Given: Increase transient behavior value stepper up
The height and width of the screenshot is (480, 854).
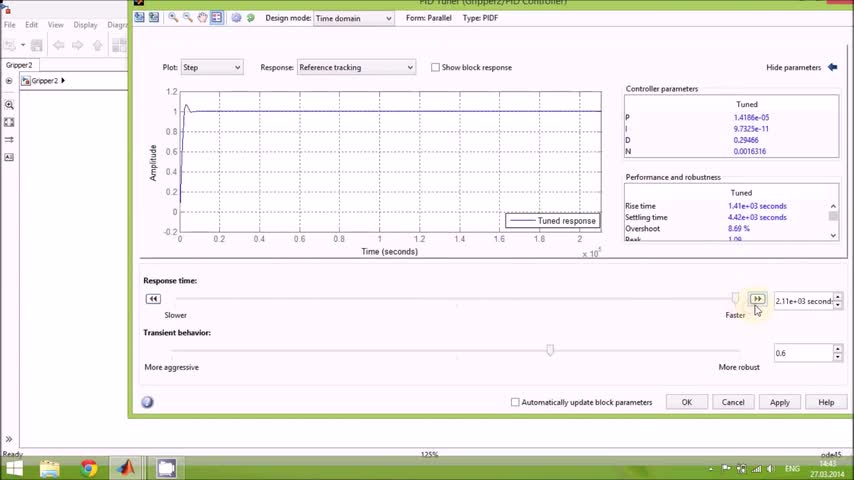Looking at the screenshot, I should click(838, 349).
